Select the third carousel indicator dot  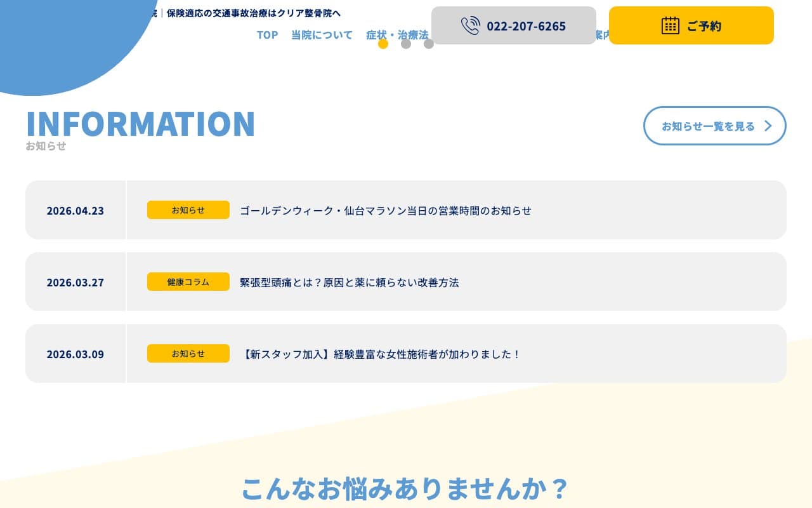pyautogui.click(x=429, y=44)
